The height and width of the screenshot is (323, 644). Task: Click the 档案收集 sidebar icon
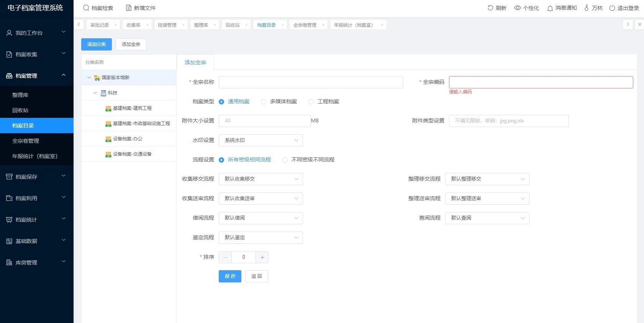coord(9,54)
